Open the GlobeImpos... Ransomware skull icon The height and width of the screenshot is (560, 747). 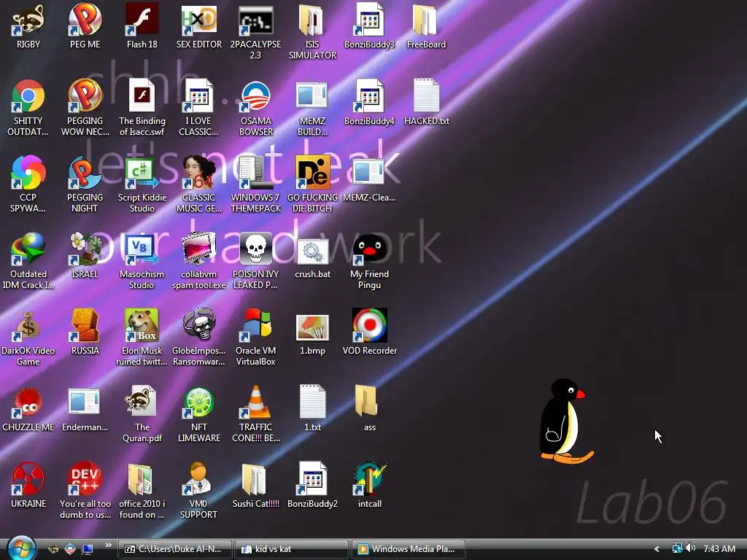[198, 326]
